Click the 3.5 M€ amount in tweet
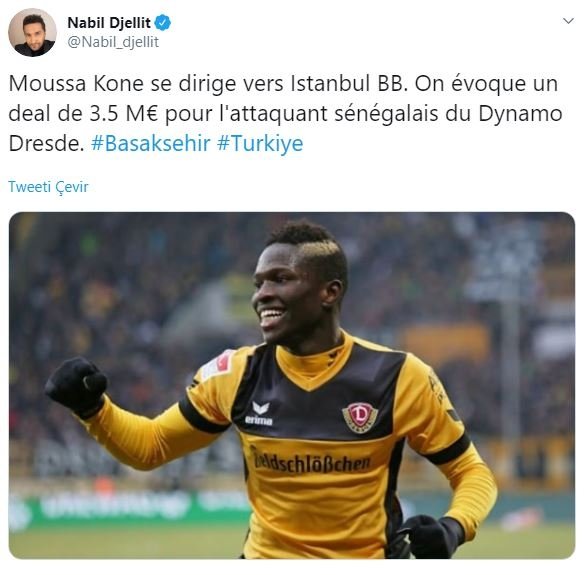This screenshot has width=584, height=575. (124, 113)
